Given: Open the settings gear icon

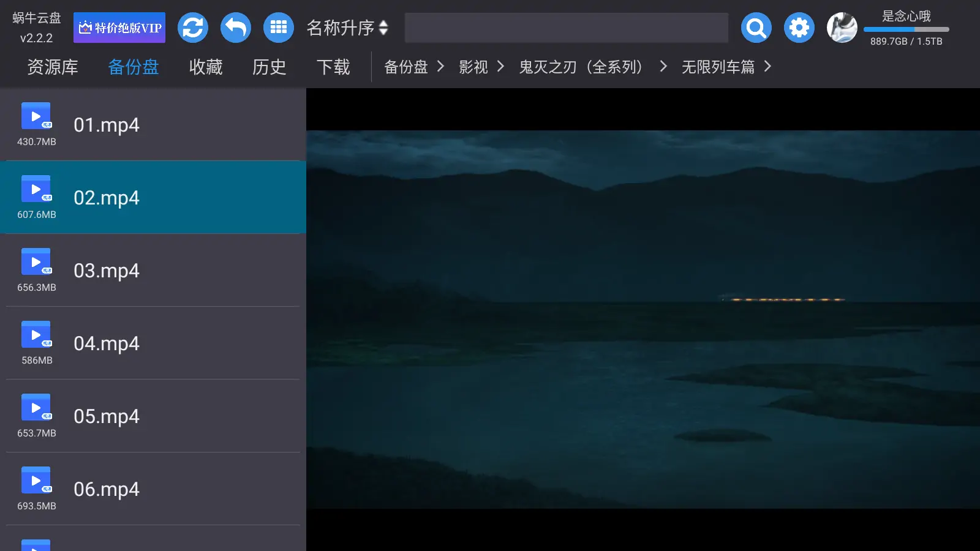Looking at the screenshot, I should [x=799, y=28].
